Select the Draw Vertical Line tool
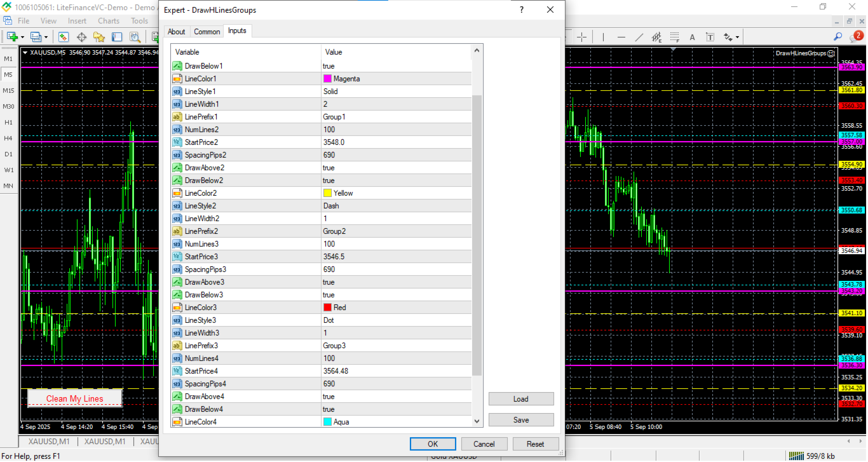This screenshot has height=462, width=868. [603, 37]
